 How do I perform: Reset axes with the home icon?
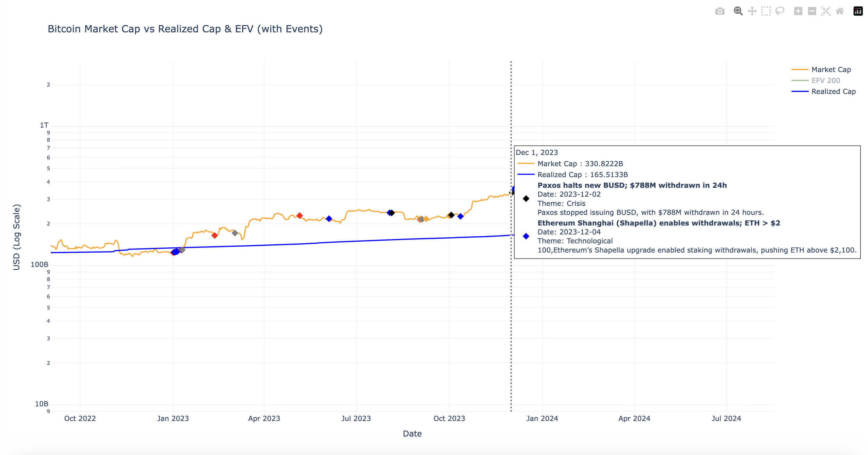(840, 11)
